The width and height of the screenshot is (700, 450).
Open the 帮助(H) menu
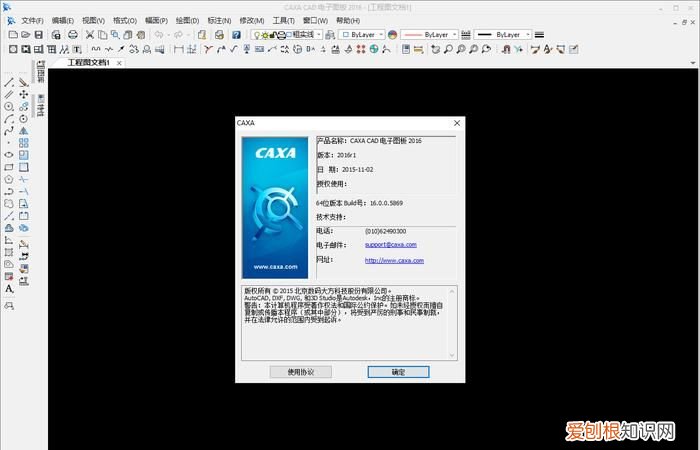click(x=348, y=21)
